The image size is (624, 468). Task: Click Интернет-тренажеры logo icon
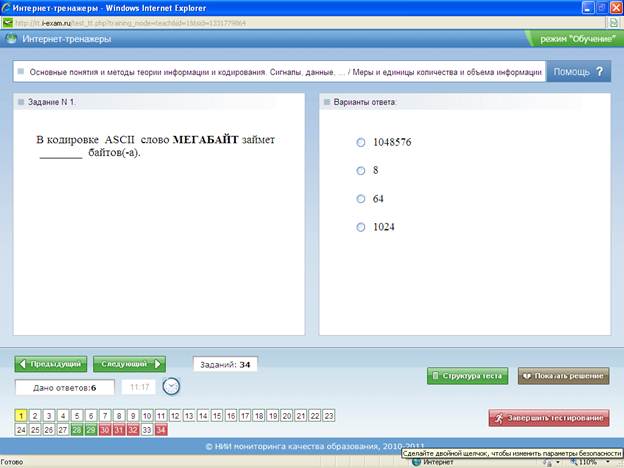tap(11, 39)
